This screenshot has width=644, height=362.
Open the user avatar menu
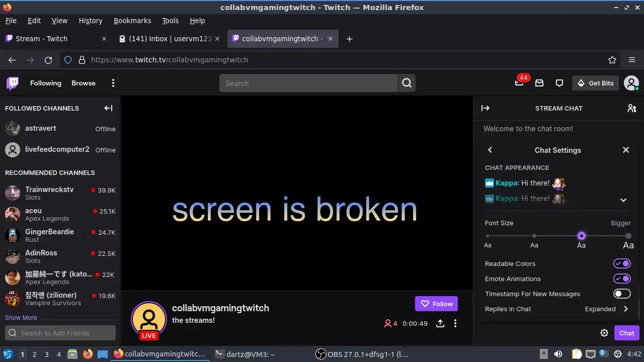pos(631,83)
